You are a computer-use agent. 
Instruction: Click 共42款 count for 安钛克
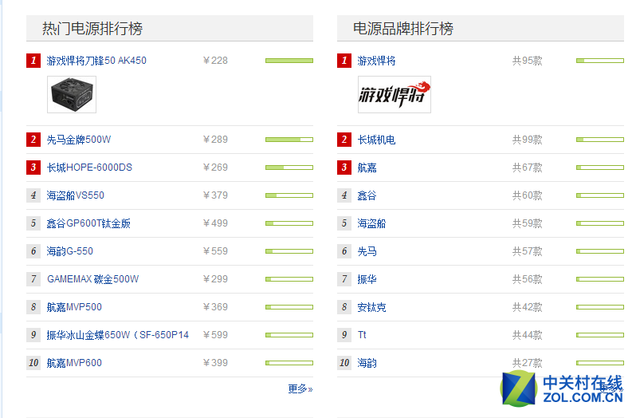[527, 307]
